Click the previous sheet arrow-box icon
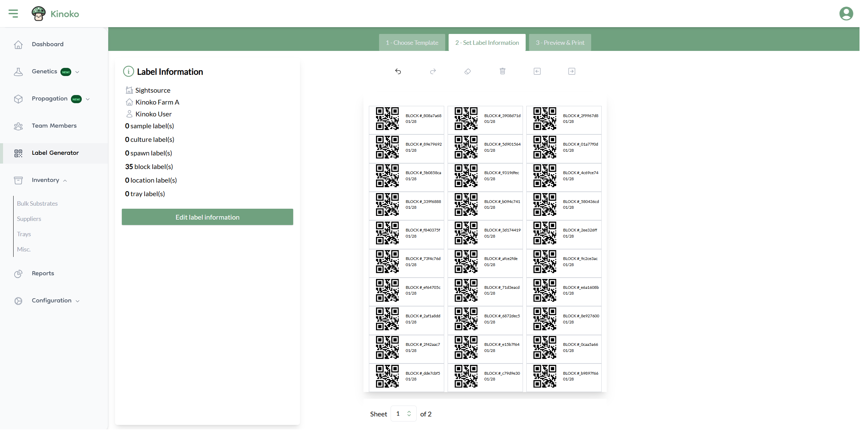 point(537,71)
